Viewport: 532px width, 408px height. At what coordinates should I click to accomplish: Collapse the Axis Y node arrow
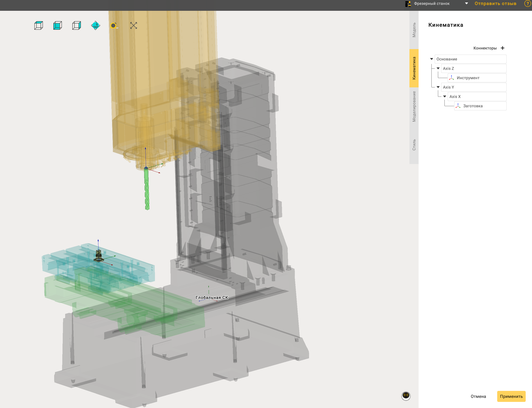tap(438, 87)
